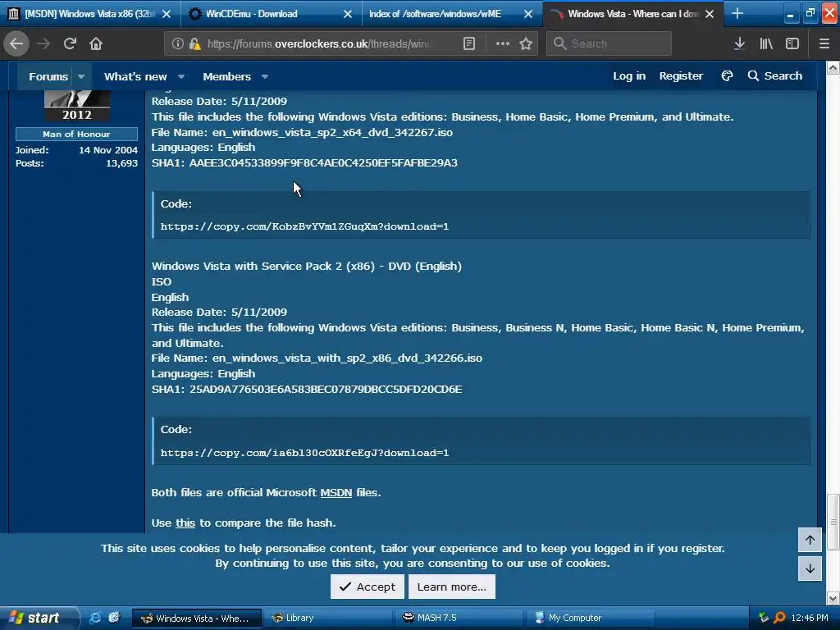Toggle Reader View icon in the address bar

tap(469, 43)
